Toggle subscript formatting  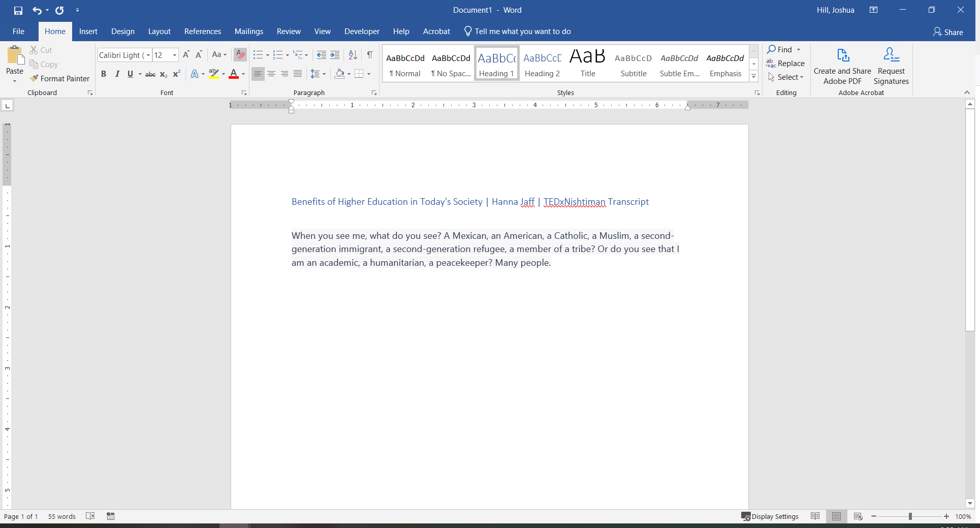[x=164, y=74]
